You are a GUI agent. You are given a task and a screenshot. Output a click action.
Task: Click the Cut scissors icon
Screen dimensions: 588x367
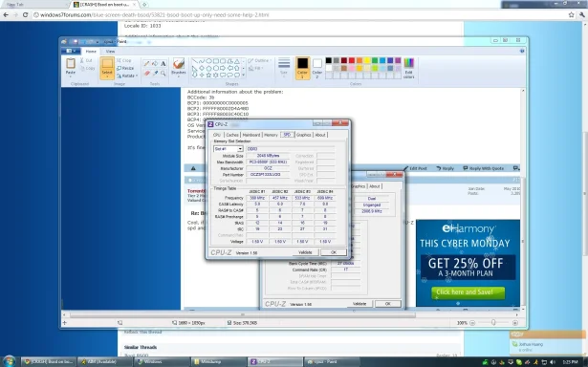click(x=82, y=60)
